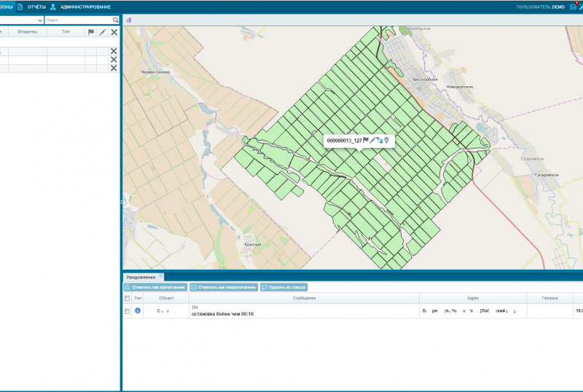Click the Поиск search field
Image resolution: width=583 pixels, height=392 pixels.
tap(79, 20)
